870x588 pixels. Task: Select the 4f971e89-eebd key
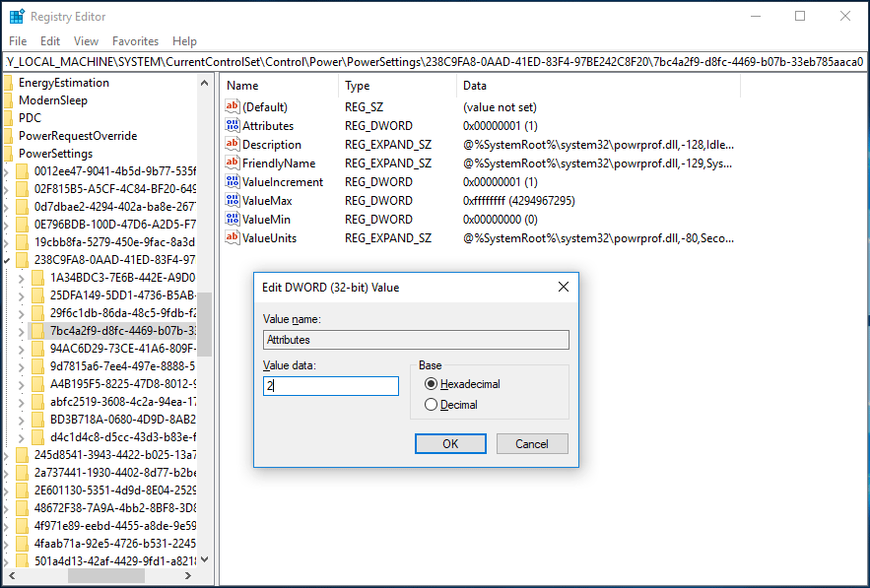115,526
